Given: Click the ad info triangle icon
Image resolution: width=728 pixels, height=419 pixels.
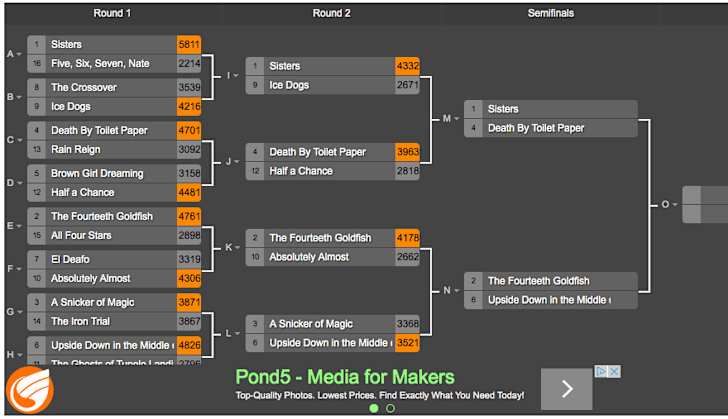Looking at the screenshot, I should tap(602, 372).
